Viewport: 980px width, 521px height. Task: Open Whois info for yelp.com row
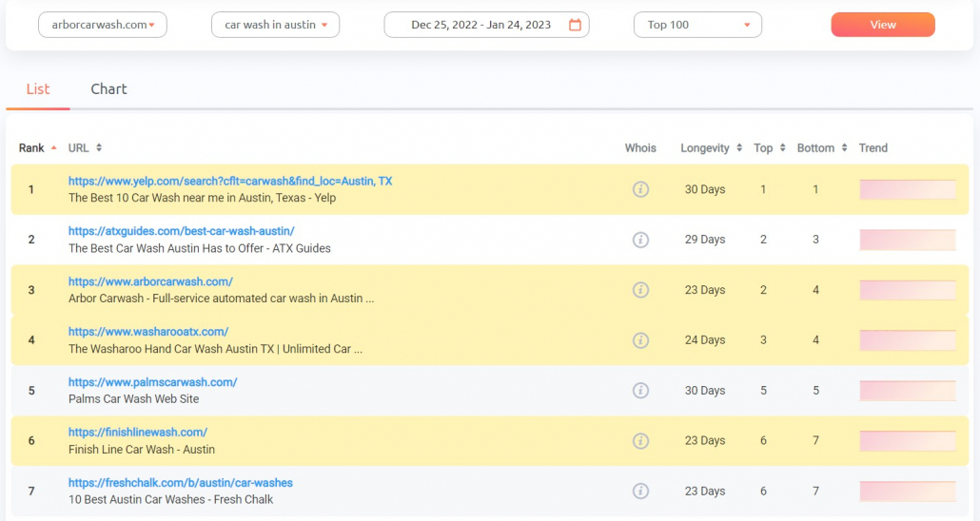(640, 189)
